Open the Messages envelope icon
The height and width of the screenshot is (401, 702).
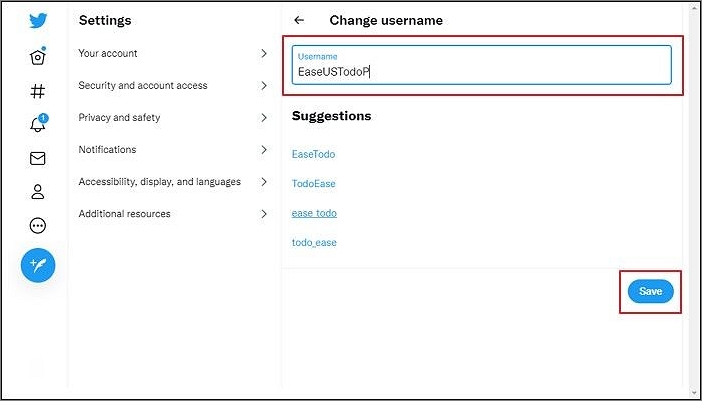point(38,158)
